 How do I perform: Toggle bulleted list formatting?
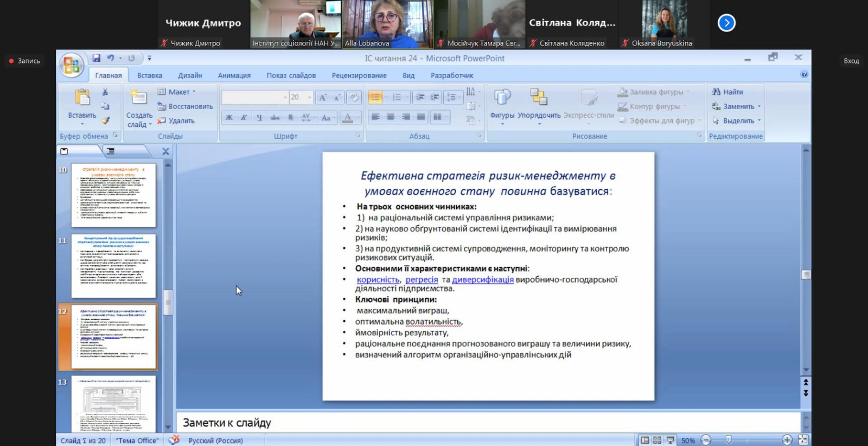(375, 97)
